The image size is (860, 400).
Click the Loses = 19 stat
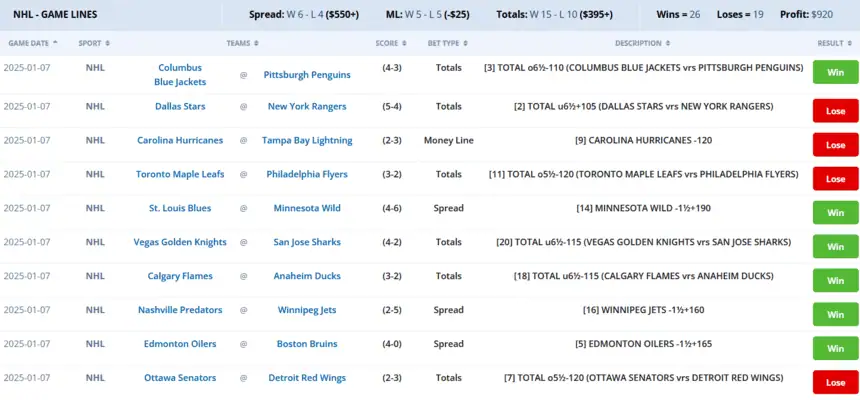tap(740, 15)
